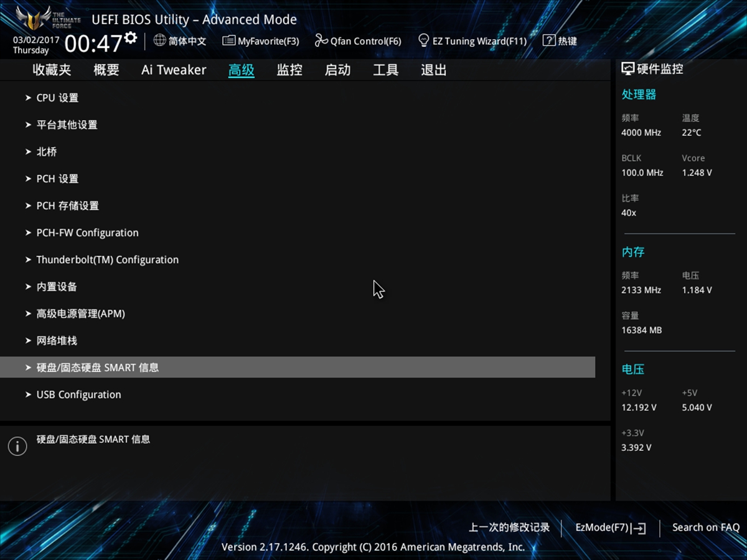Click the temperature value 22°C
The height and width of the screenshot is (560, 747).
click(692, 133)
